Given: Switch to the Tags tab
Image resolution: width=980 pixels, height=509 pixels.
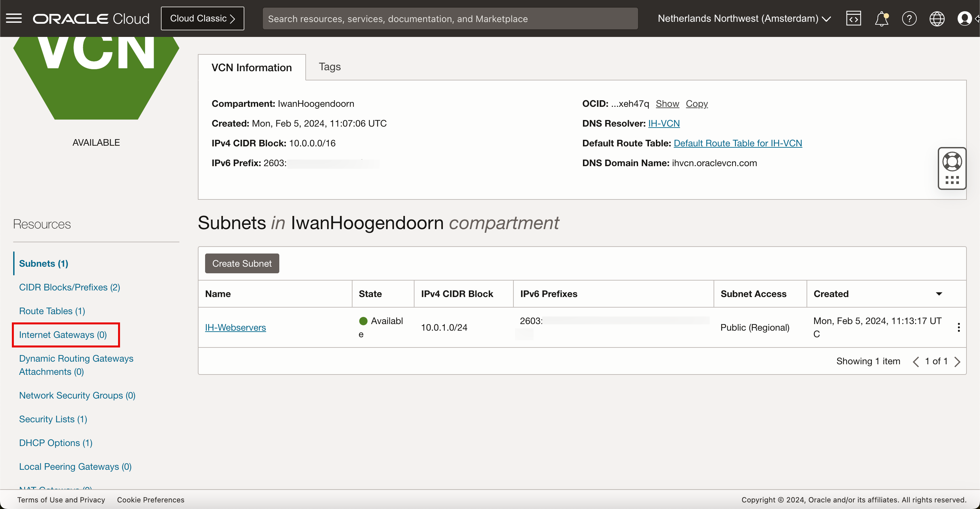Looking at the screenshot, I should 329,67.
